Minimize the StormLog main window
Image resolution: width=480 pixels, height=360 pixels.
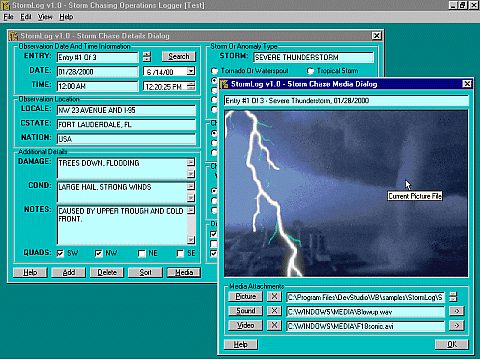point(452,5)
